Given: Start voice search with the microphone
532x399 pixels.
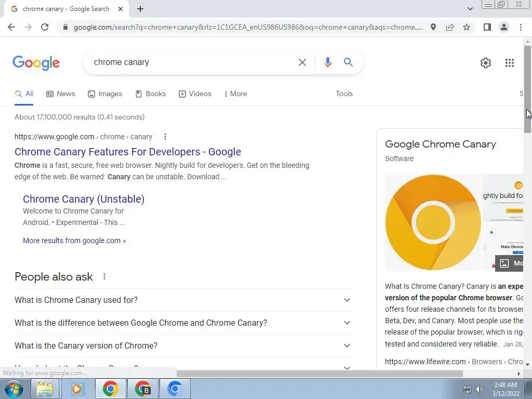Looking at the screenshot, I should [327, 62].
